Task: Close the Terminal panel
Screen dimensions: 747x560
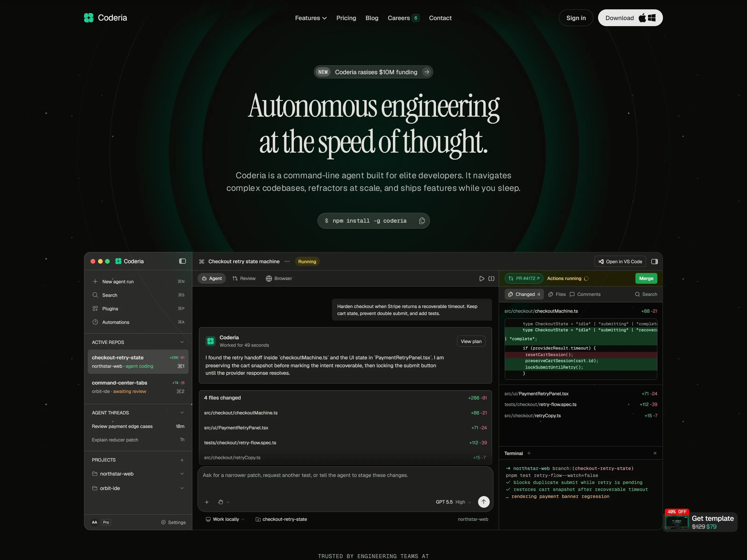Action: tap(655, 453)
